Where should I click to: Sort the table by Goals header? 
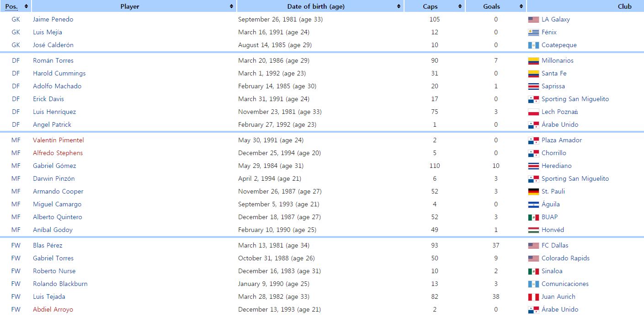(x=521, y=6)
